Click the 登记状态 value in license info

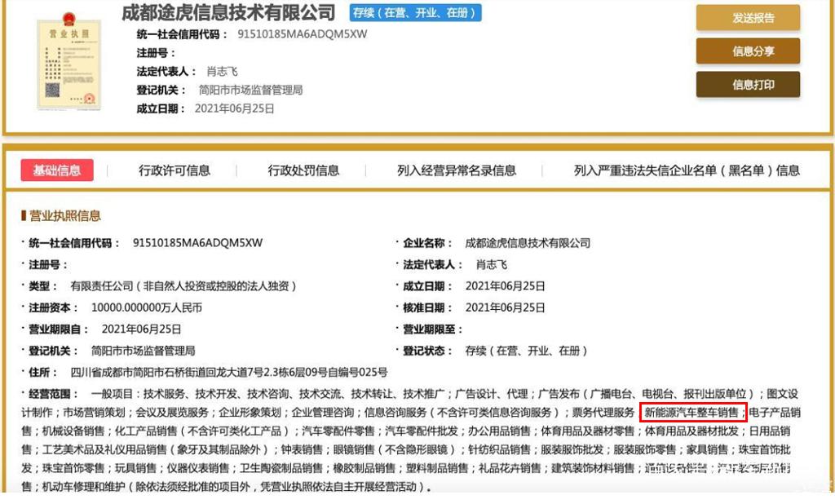(x=526, y=351)
